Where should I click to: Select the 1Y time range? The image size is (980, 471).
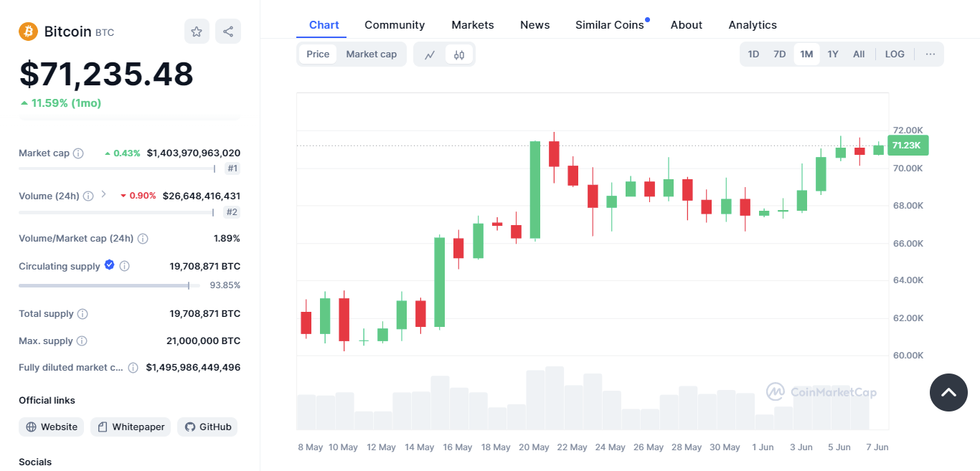point(832,54)
